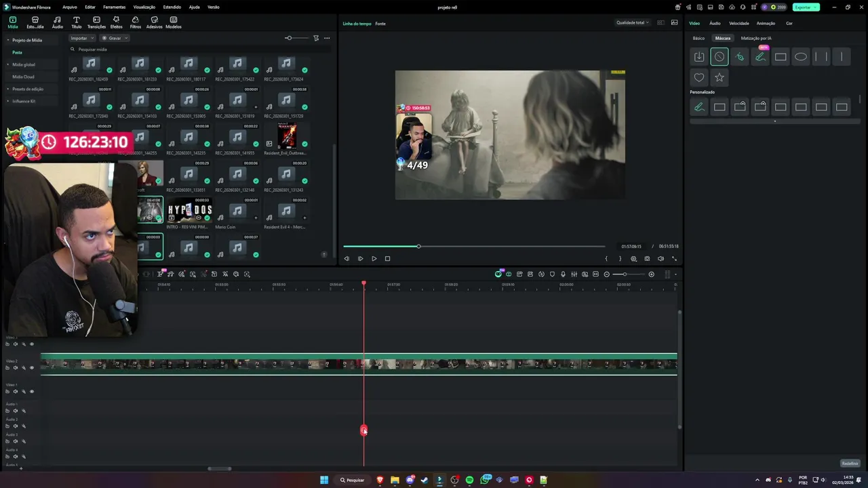Viewport: 868px width, 488px height.
Task: Click the preview snapshot camera icon
Action: coord(647,259)
